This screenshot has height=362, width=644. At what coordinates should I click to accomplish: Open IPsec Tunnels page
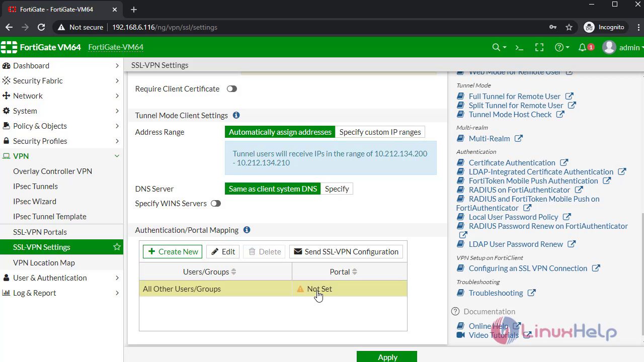(35, 186)
